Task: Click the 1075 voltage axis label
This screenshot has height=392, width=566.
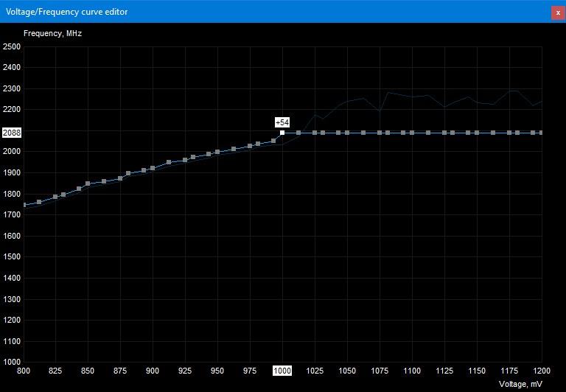Action: coord(380,371)
